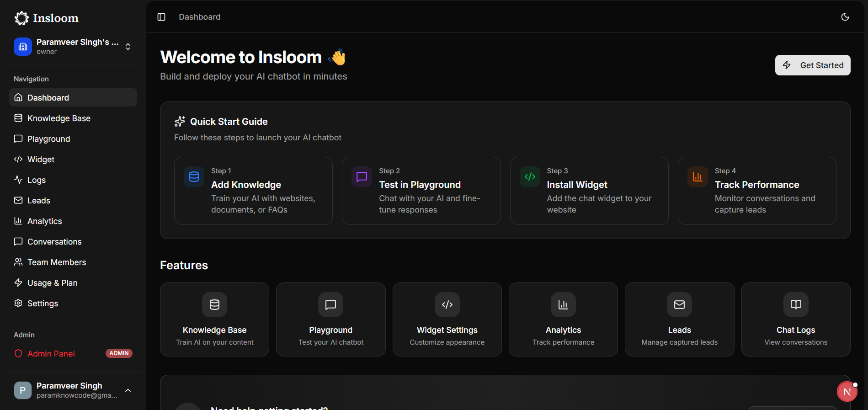Click the blue workspace building icon

coord(23,47)
